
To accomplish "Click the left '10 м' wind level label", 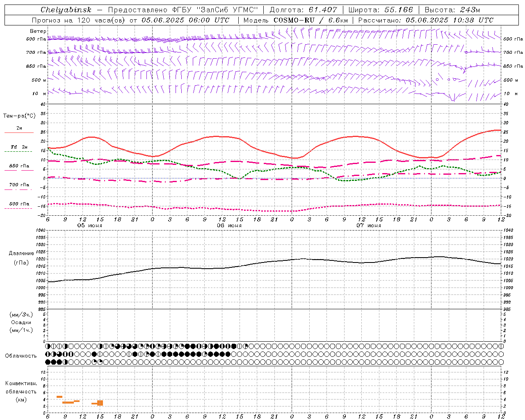I will click(x=40, y=94).
